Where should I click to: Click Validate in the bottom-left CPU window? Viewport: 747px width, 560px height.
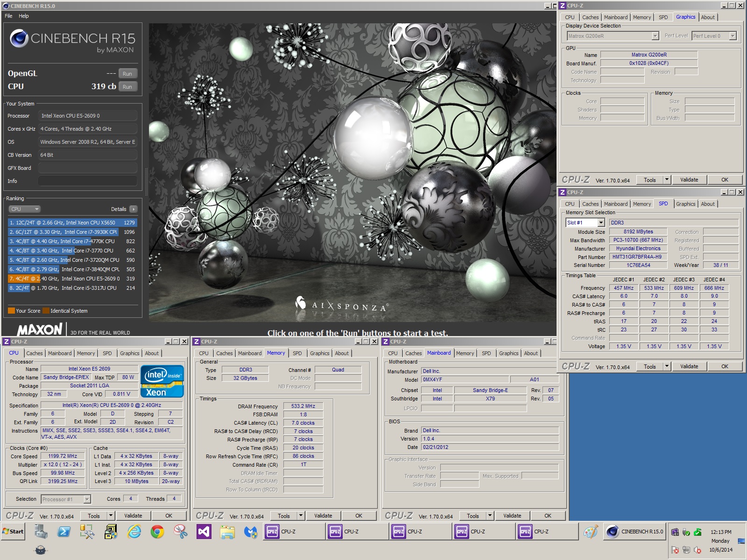(x=133, y=516)
